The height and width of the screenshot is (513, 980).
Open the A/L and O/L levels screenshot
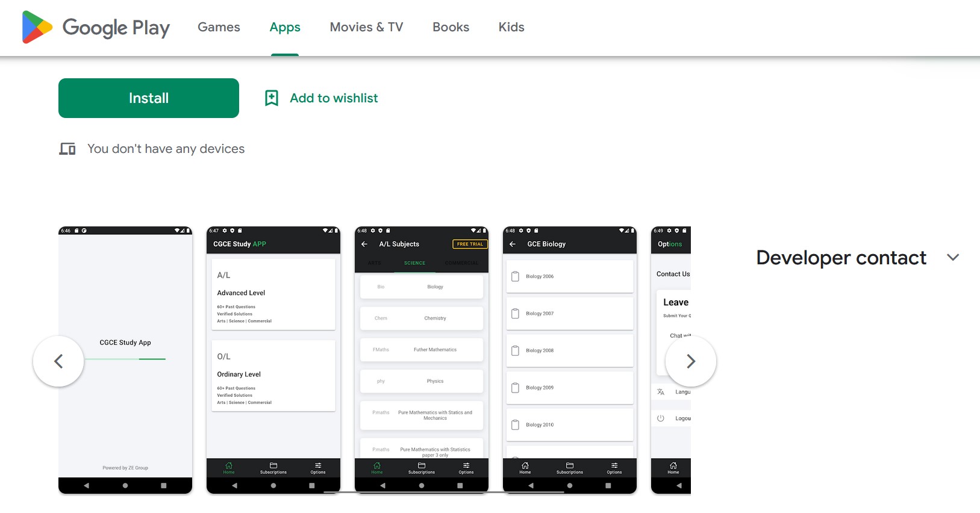(273, 360)
